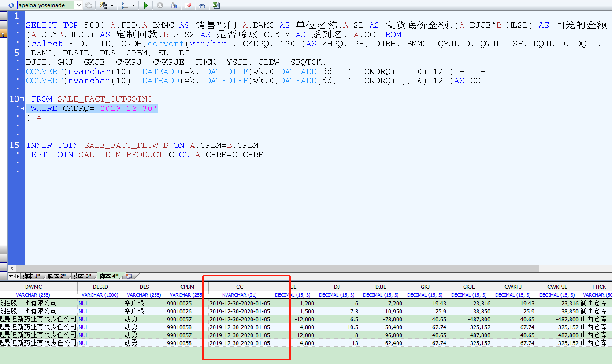Click the export script documents icon
The width and height of the screenshot is (612, 364).
click(174, 5)
